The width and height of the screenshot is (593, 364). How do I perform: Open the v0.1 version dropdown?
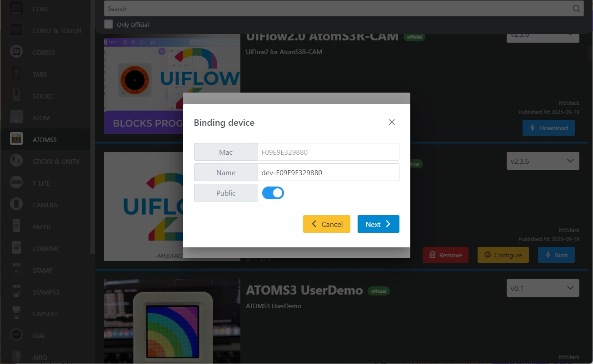[x=543, y=288]
